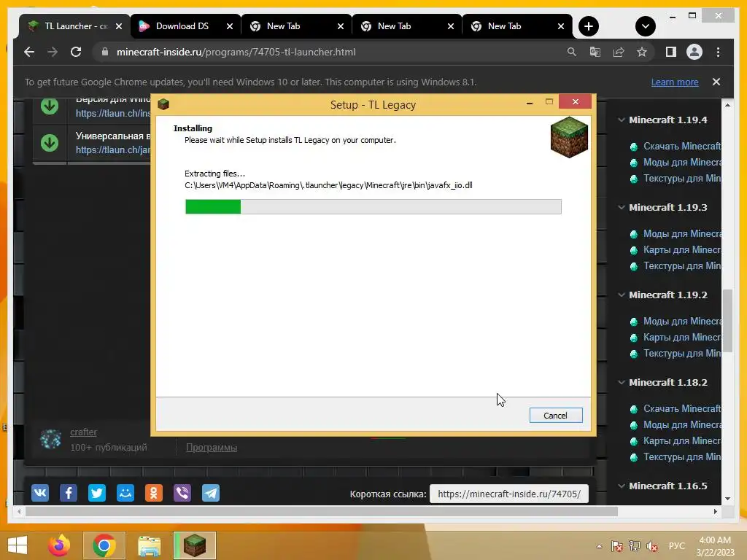Open the Chrome profile avatar

[x=694, y=52]
